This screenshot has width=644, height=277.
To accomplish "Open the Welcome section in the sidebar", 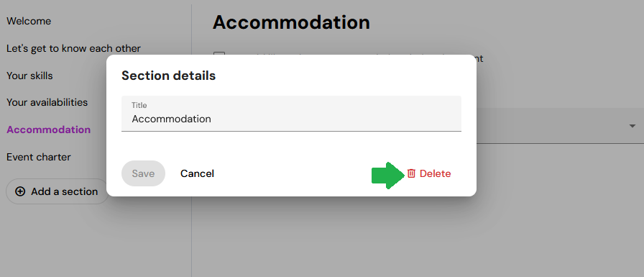I will coord(29,21).
